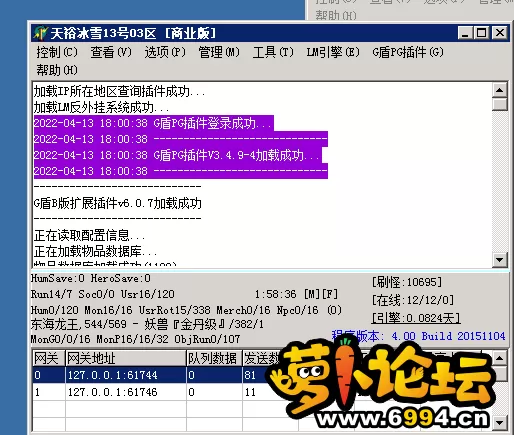The image size is (514, 435).
Task: Click the [在线:12/12/0] status label
Action: coord(413,300)
